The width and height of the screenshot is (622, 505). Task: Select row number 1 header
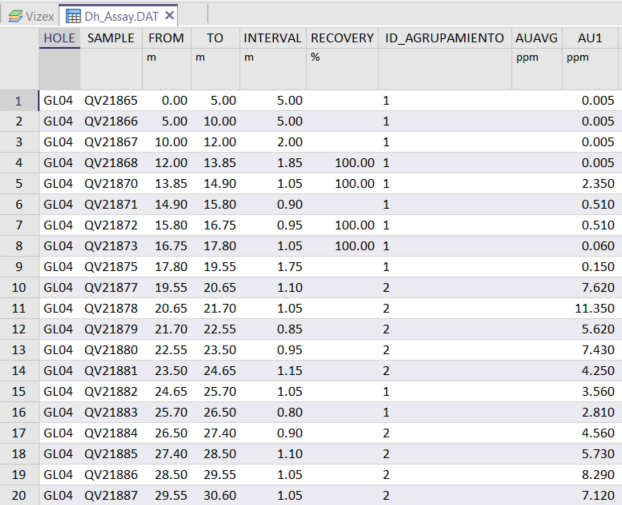click(x=19, y=101)
